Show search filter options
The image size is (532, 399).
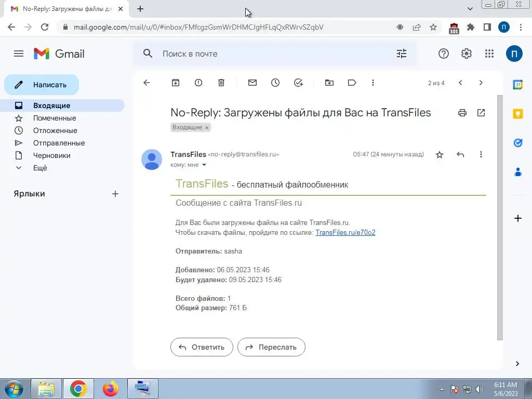click(402, 54)
